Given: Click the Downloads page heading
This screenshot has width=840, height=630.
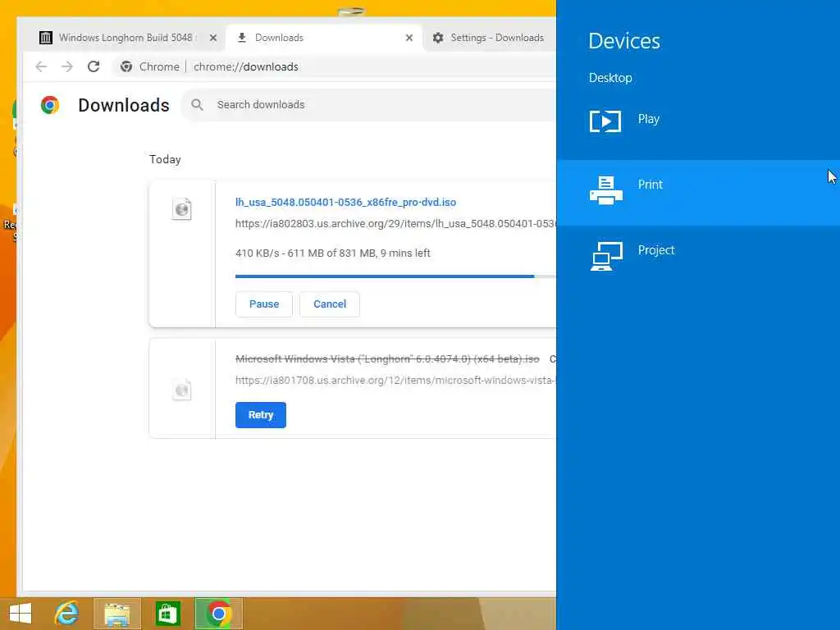Looking at the screenshot, I should pos(124,105).
